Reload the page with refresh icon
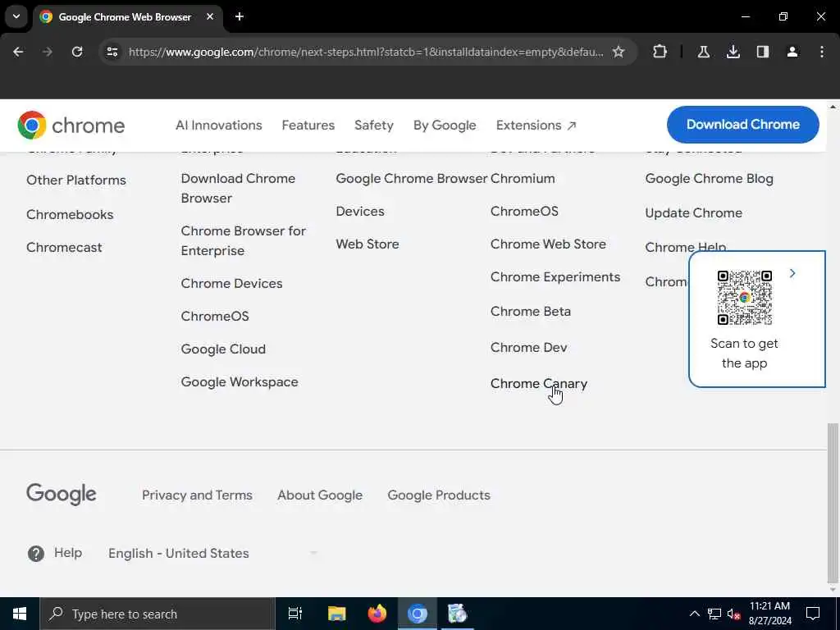The height and width of the screenshot is (630, 840). (77, 52)
